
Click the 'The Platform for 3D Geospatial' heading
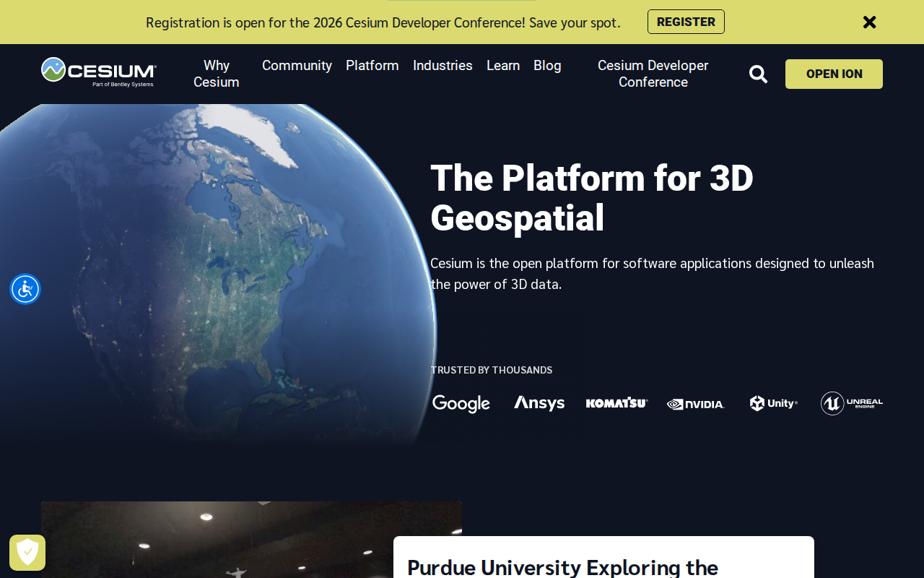[x=592, y=197]
